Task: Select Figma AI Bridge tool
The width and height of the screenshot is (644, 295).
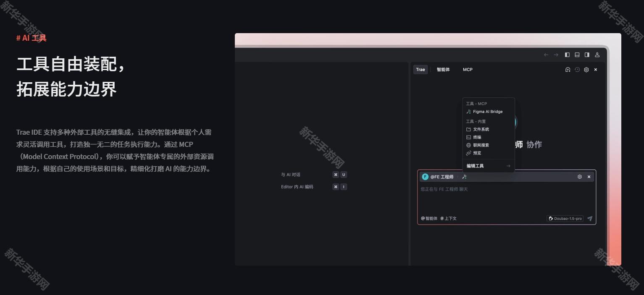Action: (487, 112)
